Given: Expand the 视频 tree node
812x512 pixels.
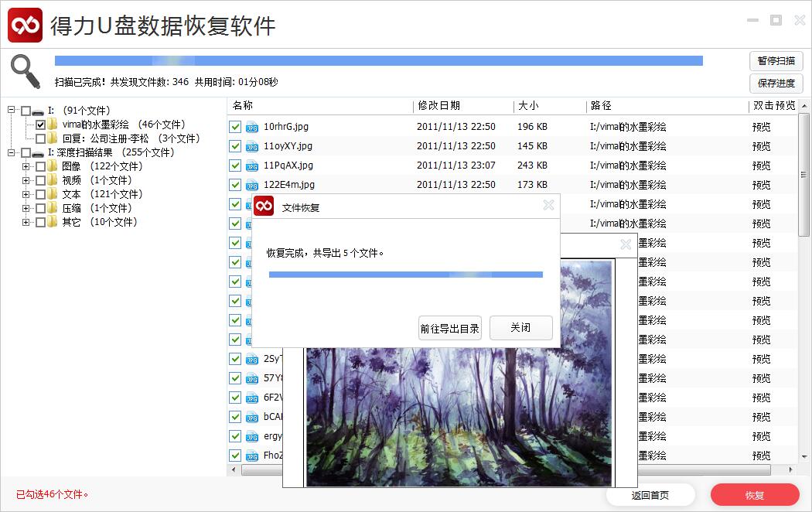Looking at the screenshot, I should pos(26,180).
